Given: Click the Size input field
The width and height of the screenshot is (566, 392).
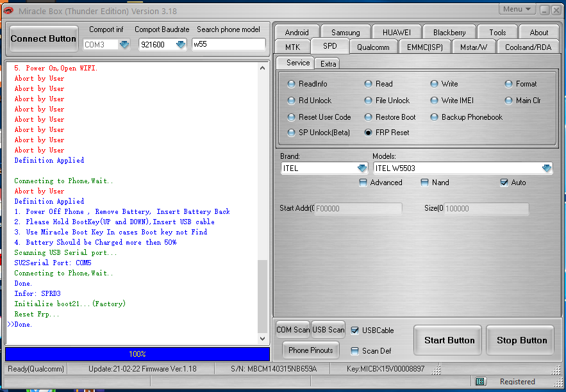Looking at the screenshot, I should pyautogui.click(x=487, y=208).
